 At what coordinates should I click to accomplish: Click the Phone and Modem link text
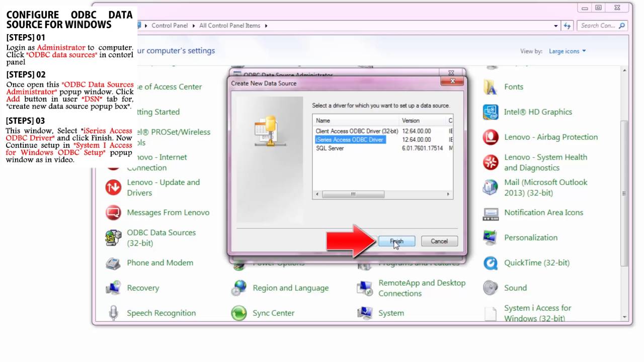(x=160, y=263)
